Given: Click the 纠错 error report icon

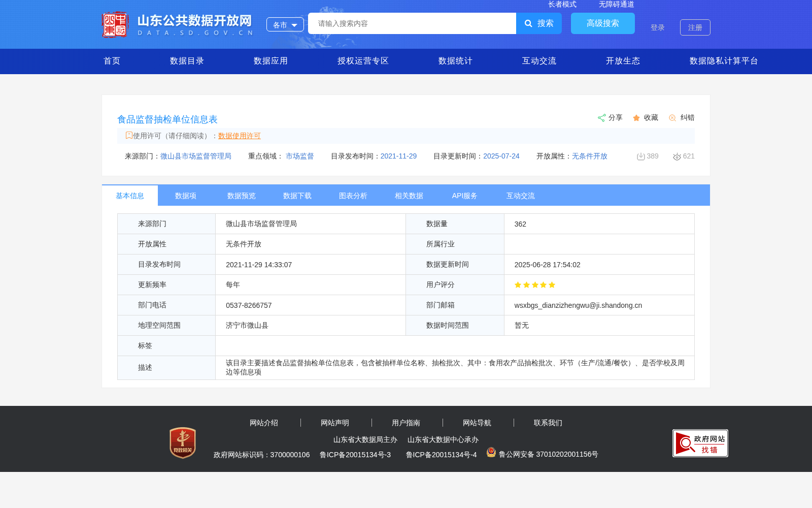Looking at the screenshot, I should pos(672,118).
